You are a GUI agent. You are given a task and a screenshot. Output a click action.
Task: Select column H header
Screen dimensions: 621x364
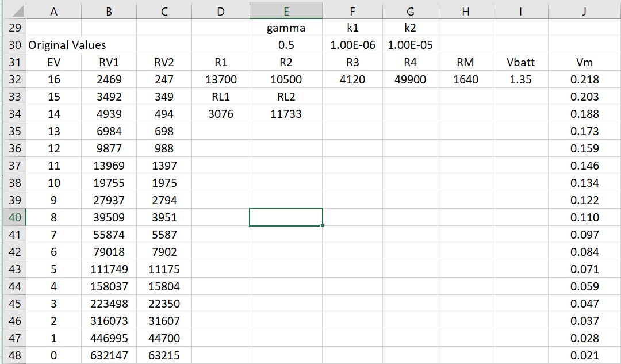[465, 12]
